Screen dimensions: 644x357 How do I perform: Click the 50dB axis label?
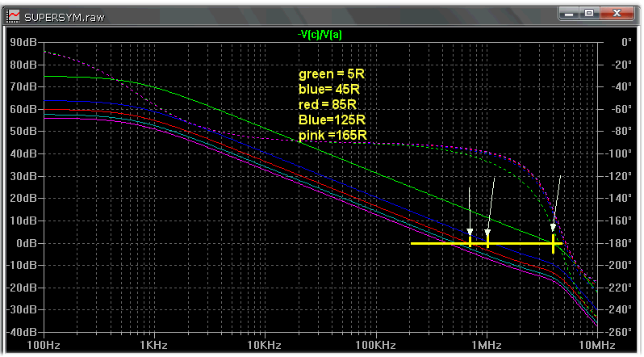coord(23,131)
